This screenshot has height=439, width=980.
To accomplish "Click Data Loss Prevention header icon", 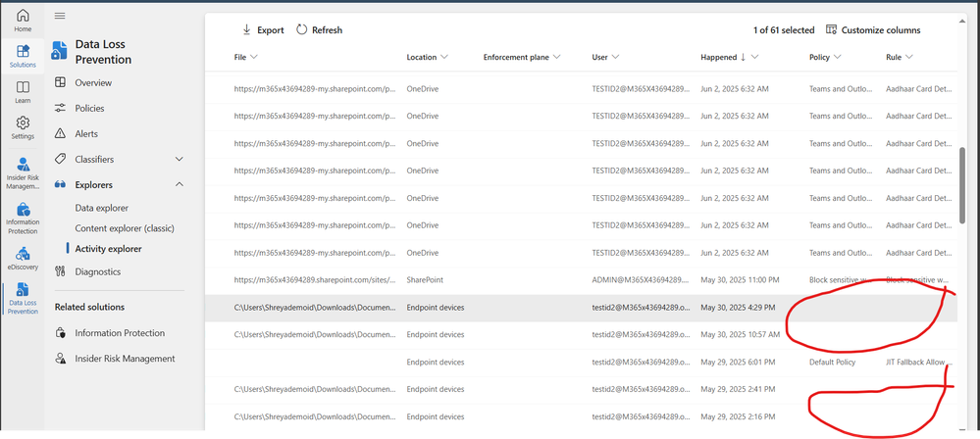I will tap(60, 51).
